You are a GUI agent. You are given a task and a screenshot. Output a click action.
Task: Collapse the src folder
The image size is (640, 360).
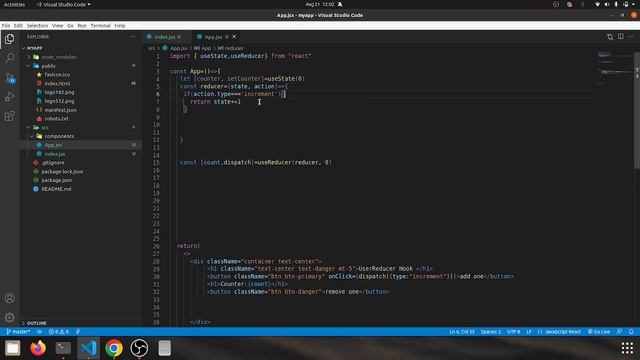point(44,127)
